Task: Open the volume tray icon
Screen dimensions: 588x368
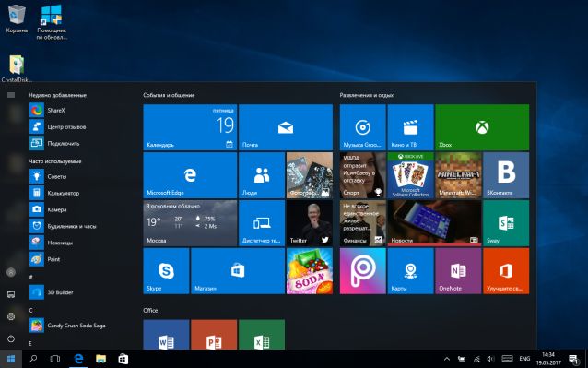Action: click(x=490, y=359)
